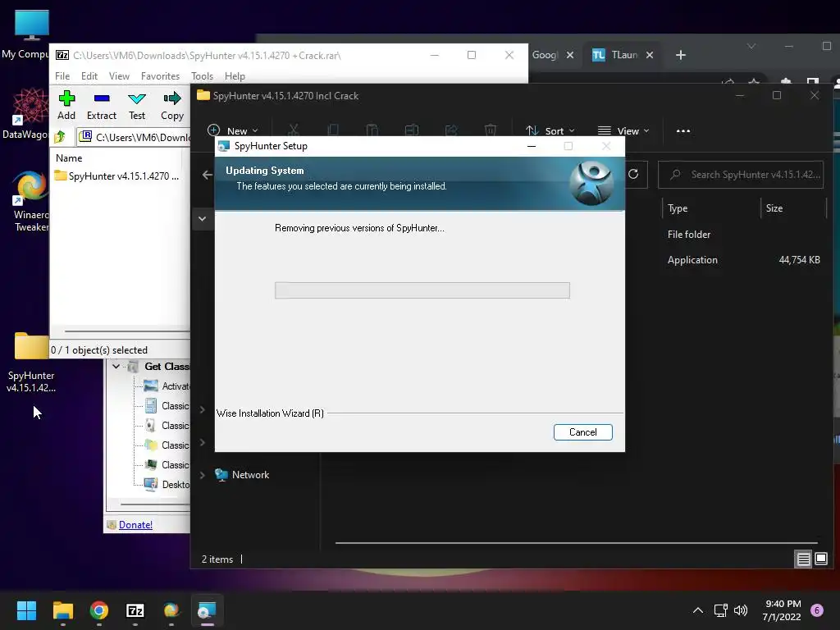840x630 pixels.
Task: Click the Cut icon in File Explorer
Action: [x=293, y=130]
